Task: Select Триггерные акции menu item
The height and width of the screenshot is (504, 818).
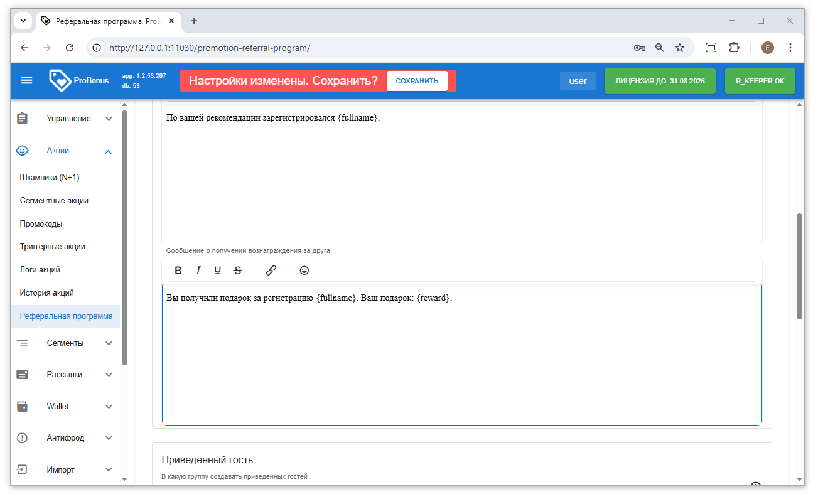Action: (52, 247)
